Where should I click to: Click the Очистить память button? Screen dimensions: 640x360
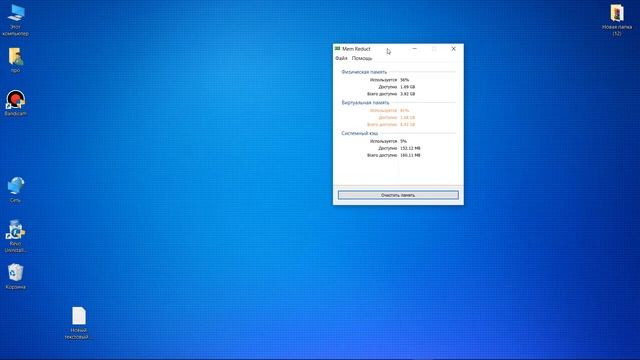click(x=398, y=195)
